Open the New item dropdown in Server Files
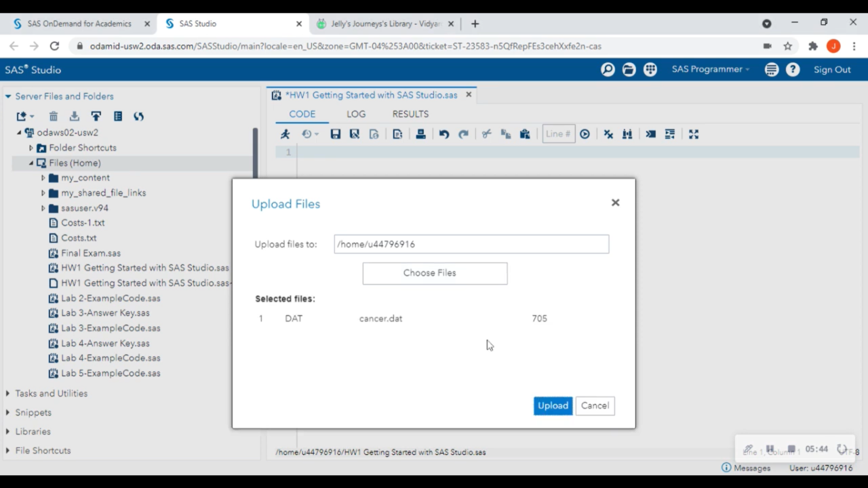The width and height of the screenshot is (868, 488). coord(25,117)
